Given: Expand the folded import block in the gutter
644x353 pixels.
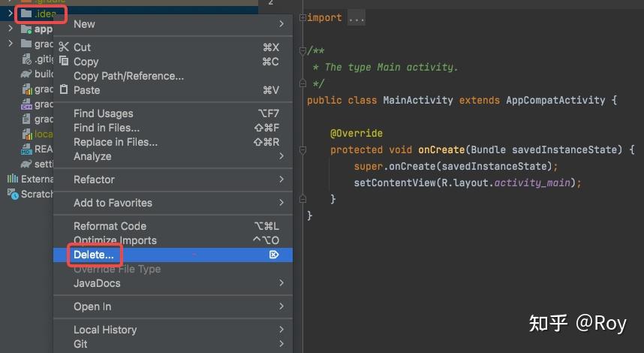Looking at the screenshot, I should (x=302, y=17).
